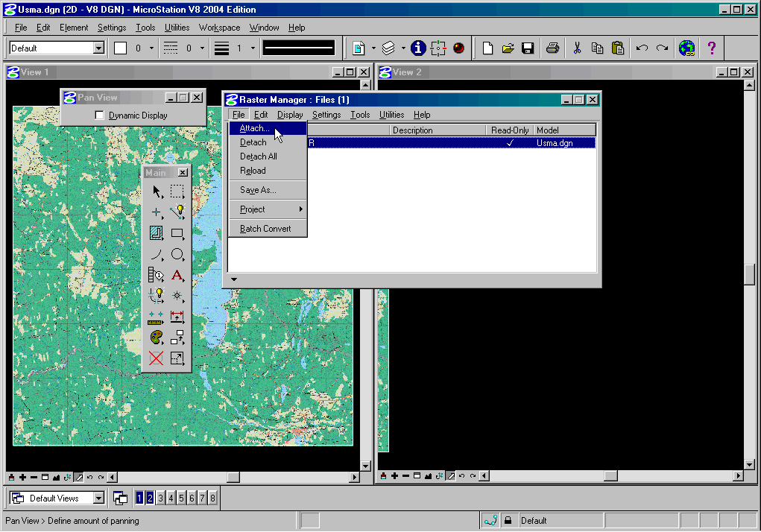Open the Default active level dropdown

click(99, 48)
